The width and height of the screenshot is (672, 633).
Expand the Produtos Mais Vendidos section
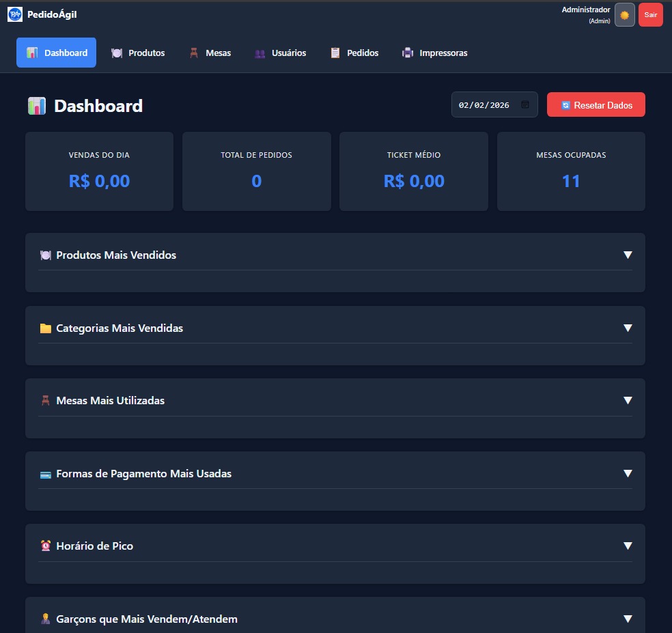pos(628,255)
